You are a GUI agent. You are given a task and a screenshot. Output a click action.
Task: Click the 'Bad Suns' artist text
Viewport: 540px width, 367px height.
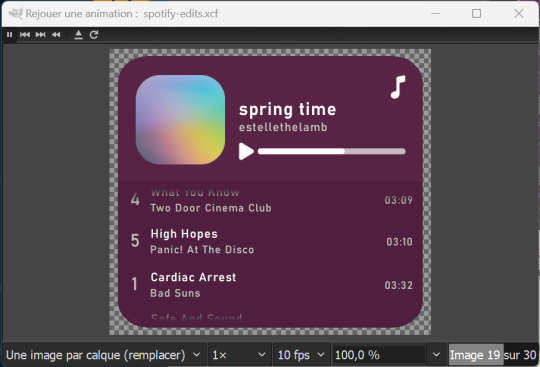[x=175, y=293]
